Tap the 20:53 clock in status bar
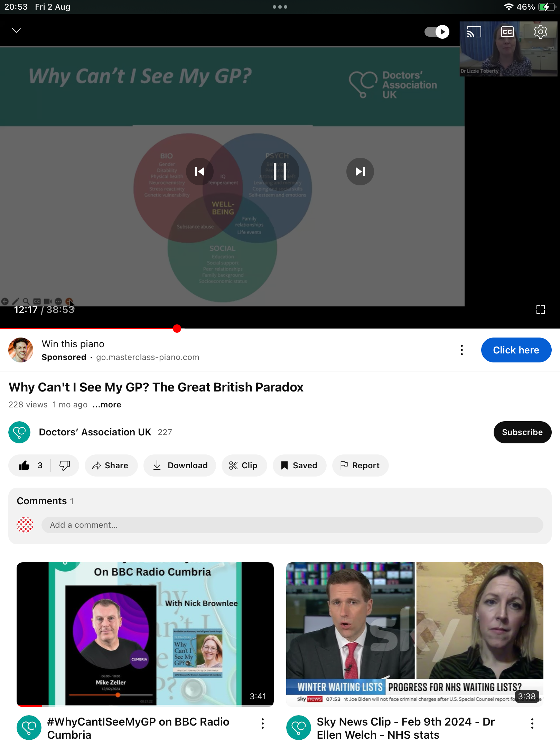560x747 pixels. [16, 7]
